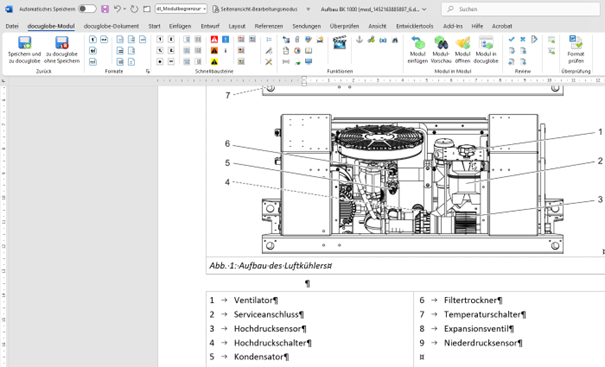Click Speichern und zu docuglobe button
The image size is (605, 367).
coord(24,50)
